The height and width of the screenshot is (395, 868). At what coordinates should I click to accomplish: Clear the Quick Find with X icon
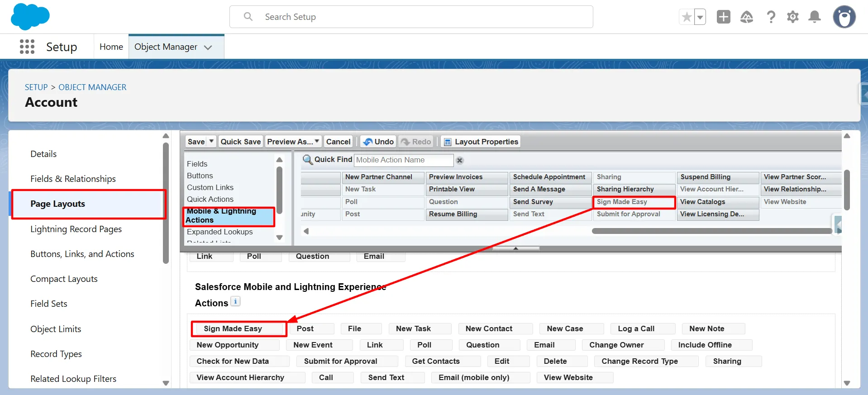(x=460, y=160)
